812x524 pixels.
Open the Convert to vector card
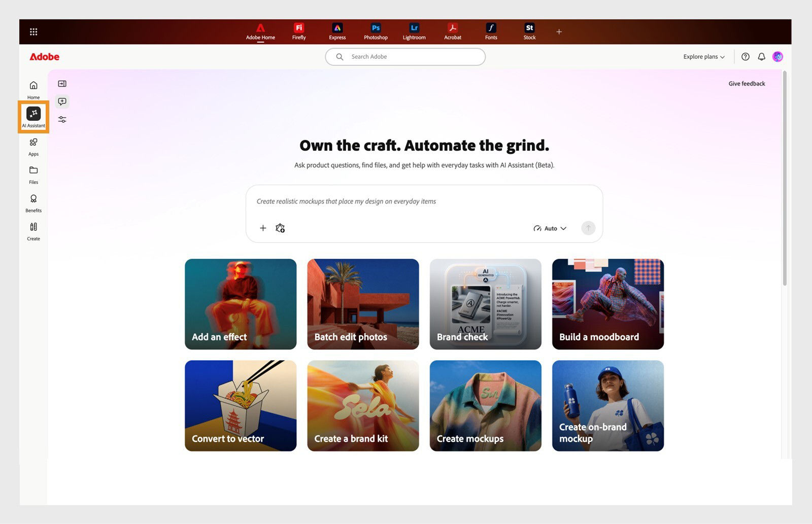[241, 406]
